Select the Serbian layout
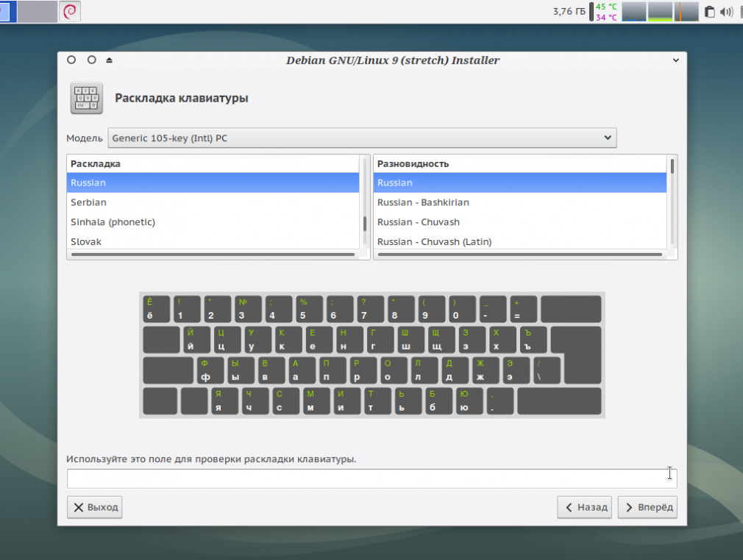Screen dimensions: 743x560 tap(213, 202)
